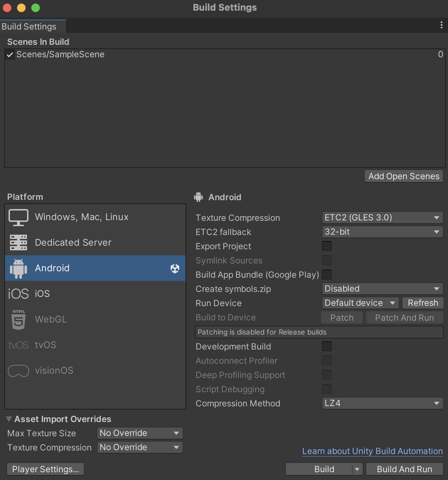Click the Create symbols.zip label
The image size is (448, 480).
[233, 289]
